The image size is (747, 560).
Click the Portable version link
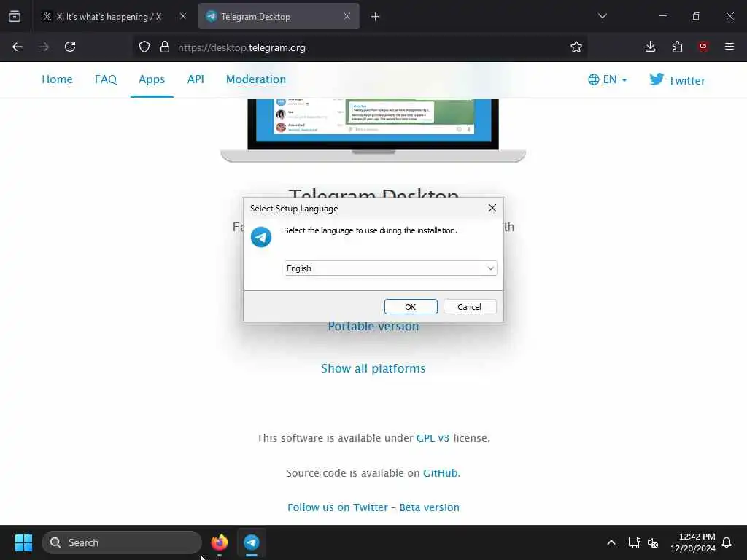point(373,327)
